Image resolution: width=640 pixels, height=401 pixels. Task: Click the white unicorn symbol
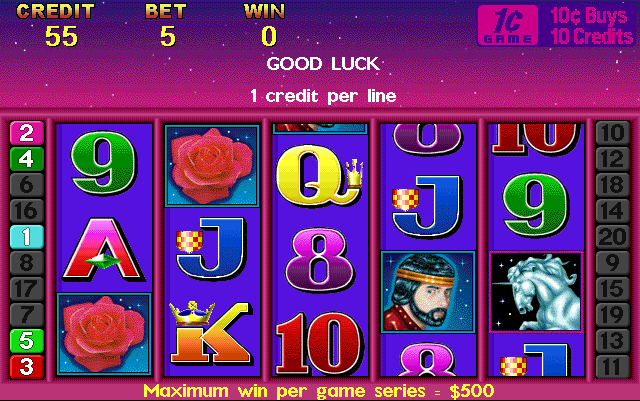[x=536, y=292]
